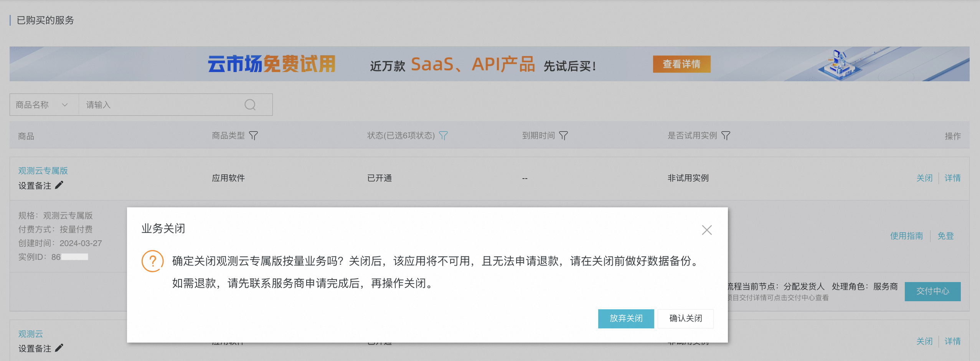Click the 已开通 status in 观测云专属版 row
The image size is (980, 361).
pyautogui.click(x=379, y=178)
